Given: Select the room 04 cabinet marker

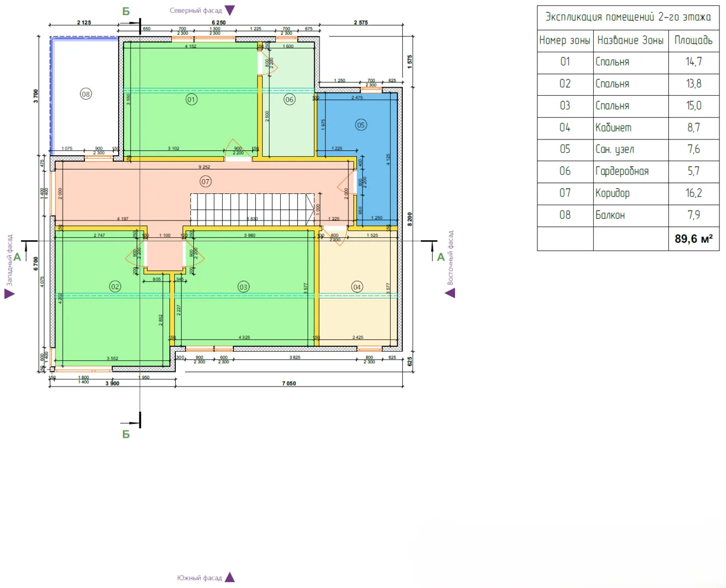Looking at the screenshot, I should [357, 287].
